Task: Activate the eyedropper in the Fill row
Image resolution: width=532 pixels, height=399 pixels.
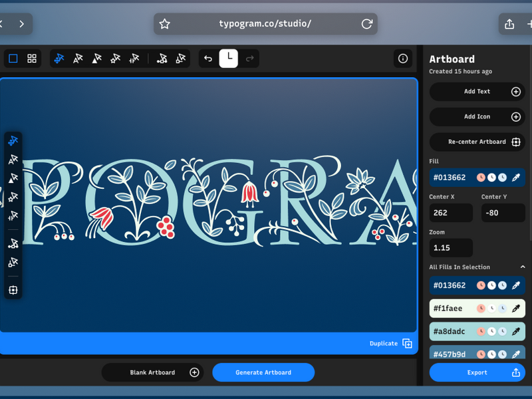Action: 516,178
